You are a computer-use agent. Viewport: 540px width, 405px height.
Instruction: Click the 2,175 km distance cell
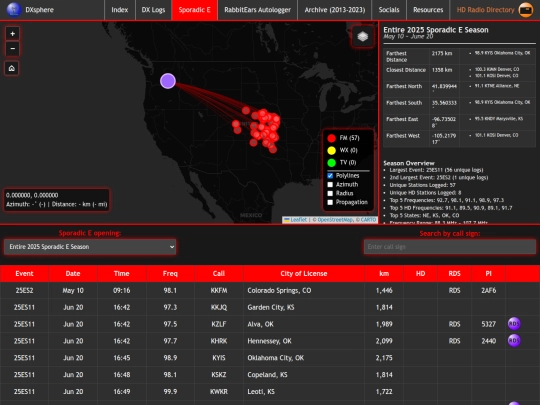(384, 358)
